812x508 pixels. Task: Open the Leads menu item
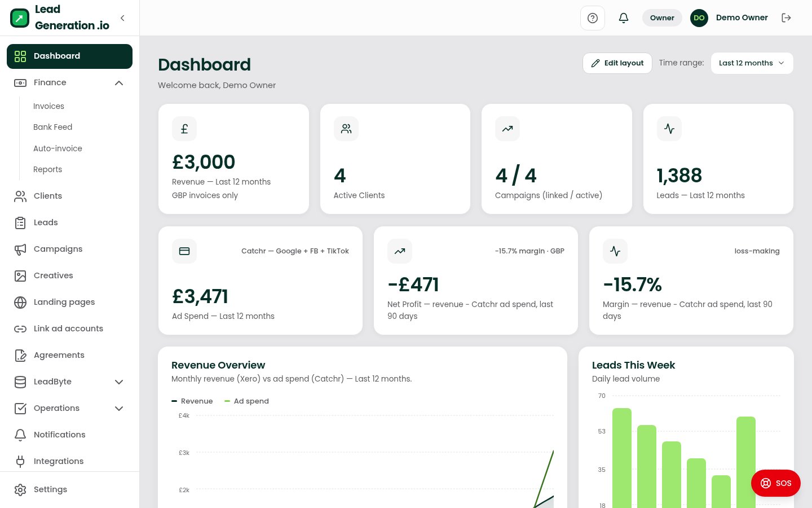(x=69, y=222)
